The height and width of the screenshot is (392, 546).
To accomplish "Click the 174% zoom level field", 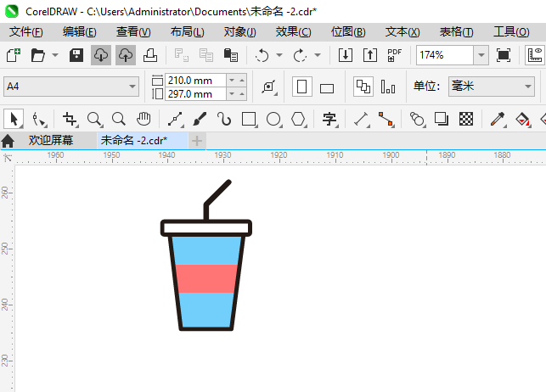I will [x=445, y=55].
